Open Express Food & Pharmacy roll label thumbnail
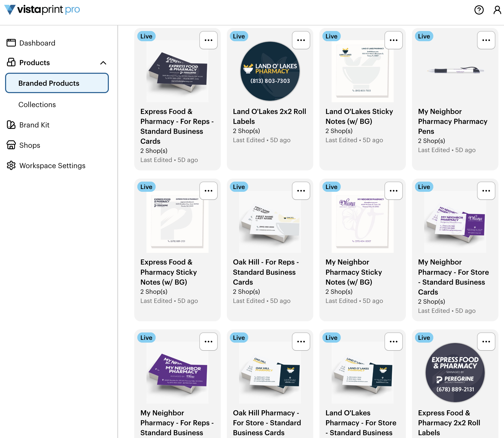This screenshot has width=504, height=438. point(455,373)
